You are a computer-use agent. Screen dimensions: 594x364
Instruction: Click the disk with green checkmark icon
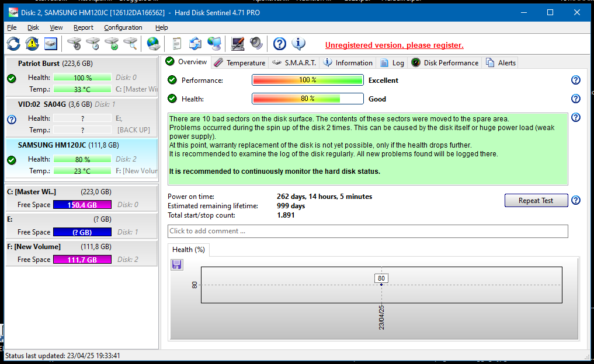point(112,44)
